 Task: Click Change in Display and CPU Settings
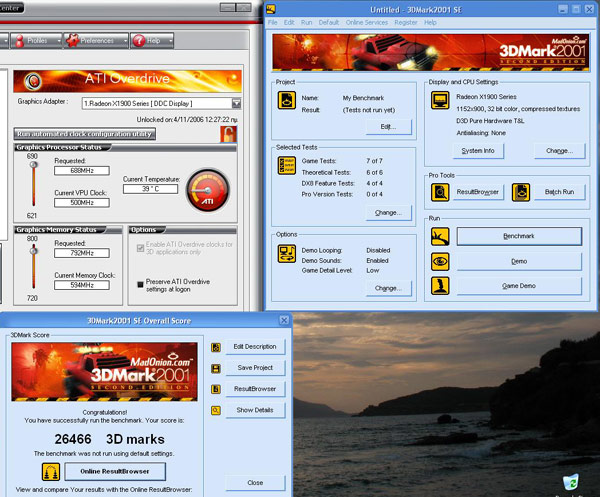click(559, 151)
